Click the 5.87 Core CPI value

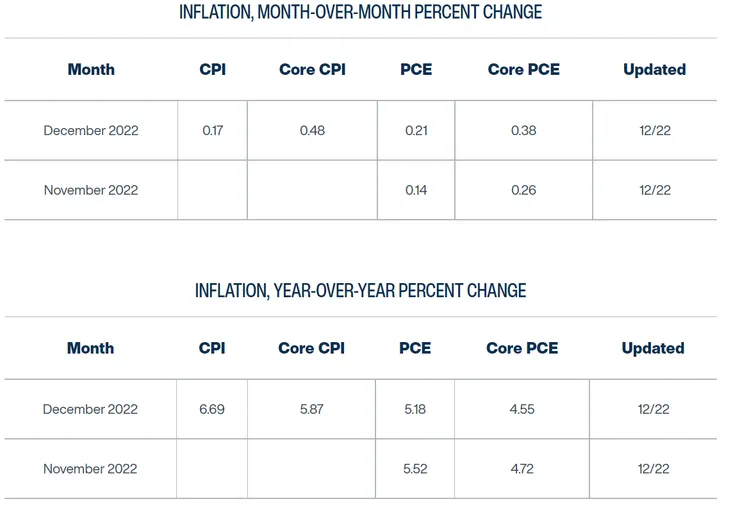[x=311, y=409]
